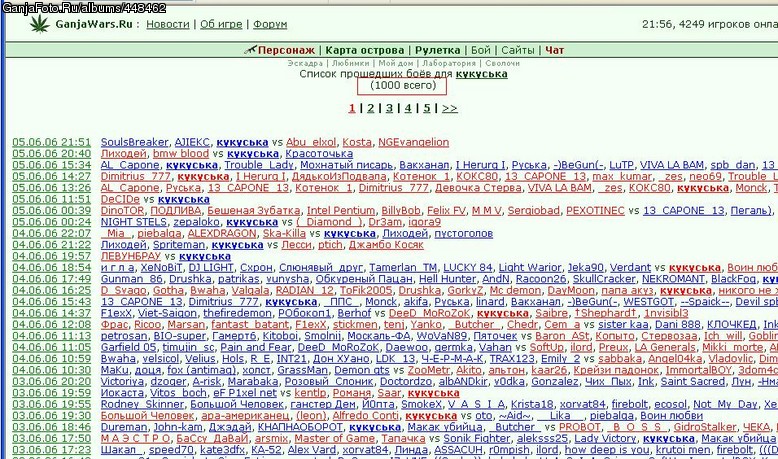The width and height of the screenshot is (778, 459).
Task: Open player NGEvangelion's profile
Action: point(413,142)
